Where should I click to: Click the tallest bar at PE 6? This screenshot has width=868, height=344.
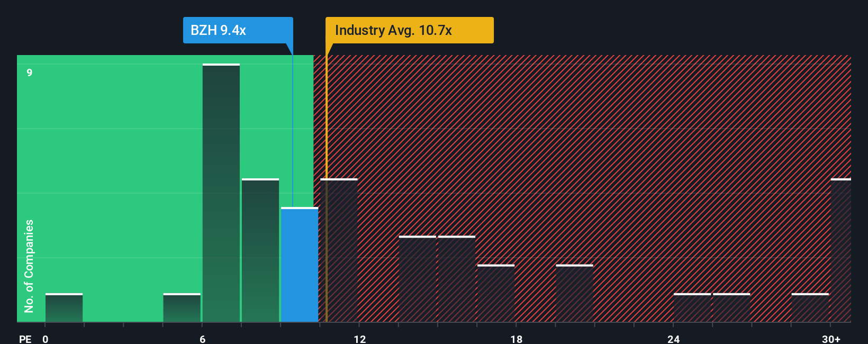(221, 193)
